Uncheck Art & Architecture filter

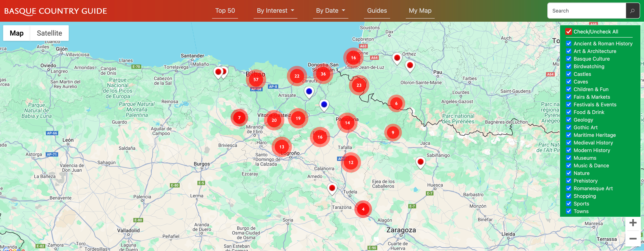[x=568, y=51]
